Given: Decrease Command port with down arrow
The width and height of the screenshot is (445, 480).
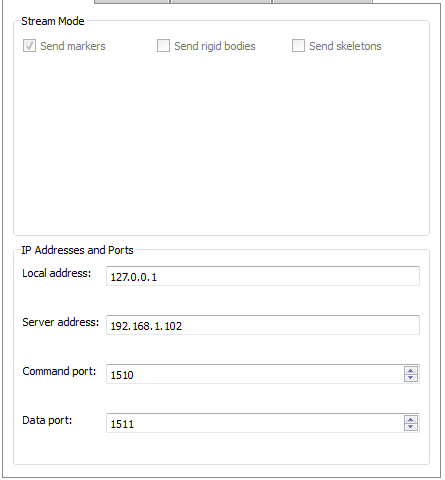Looking at the screenshot, I should tap(411, 378).
